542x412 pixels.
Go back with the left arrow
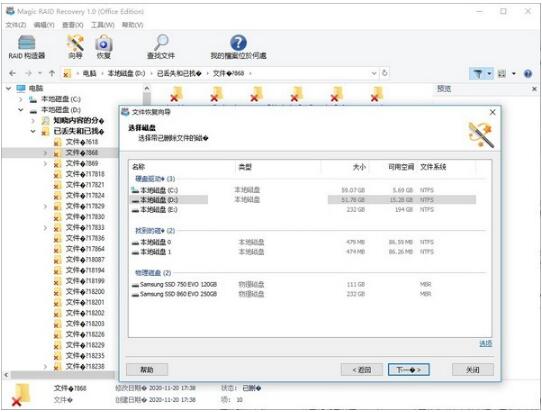click(x=12, y=73)
